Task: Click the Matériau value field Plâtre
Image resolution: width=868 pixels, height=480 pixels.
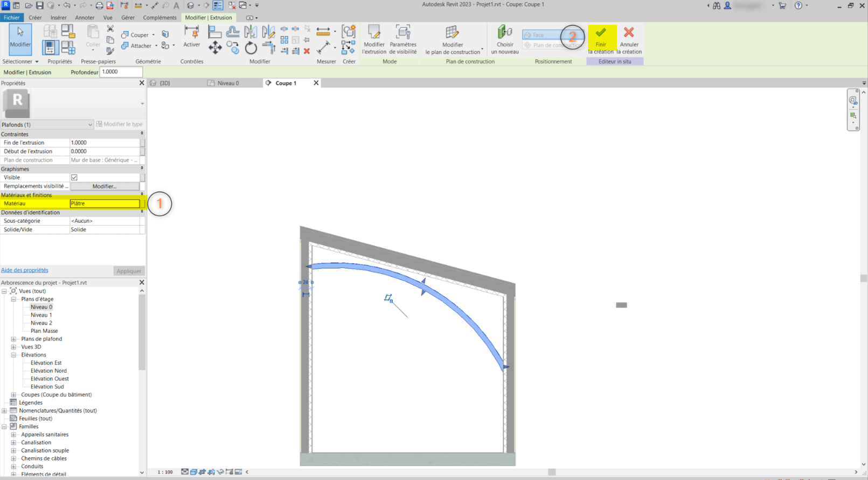Action: pyautogui.click(x=104, y=203)
